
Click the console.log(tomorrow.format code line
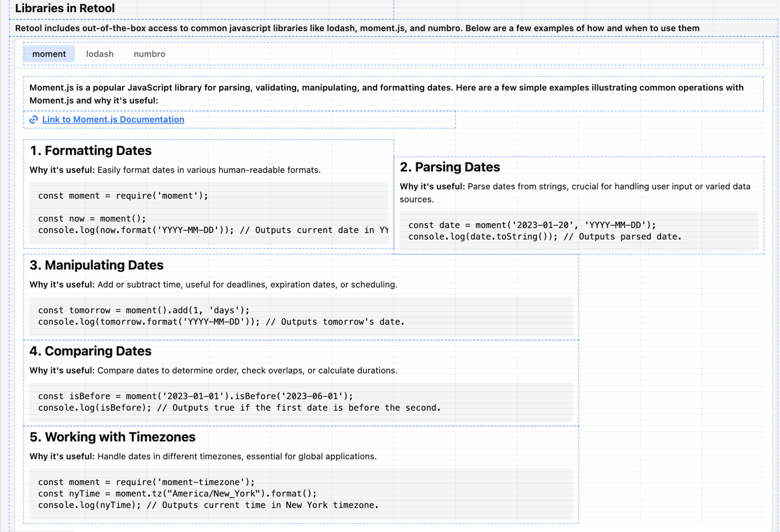point(221,322)
